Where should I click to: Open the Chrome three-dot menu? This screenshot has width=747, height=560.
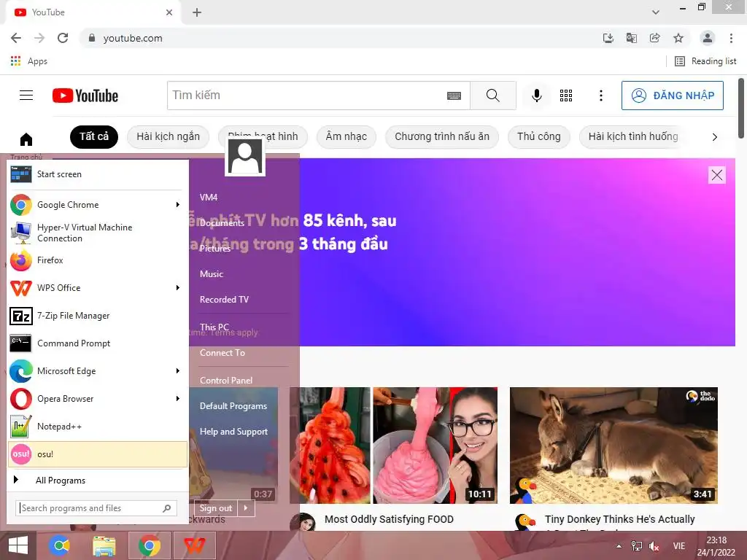pyautogui.click(x=731, y=38)
